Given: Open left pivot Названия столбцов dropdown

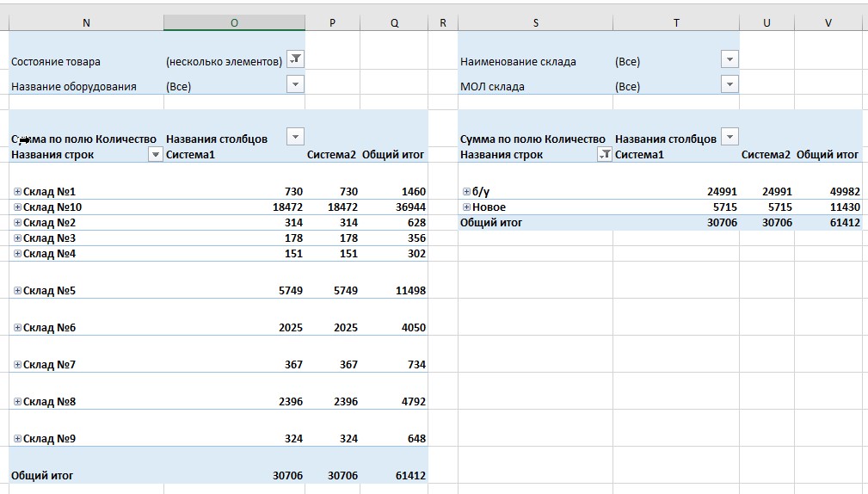Looking at the screenshot, I should (x=295, y=137).
